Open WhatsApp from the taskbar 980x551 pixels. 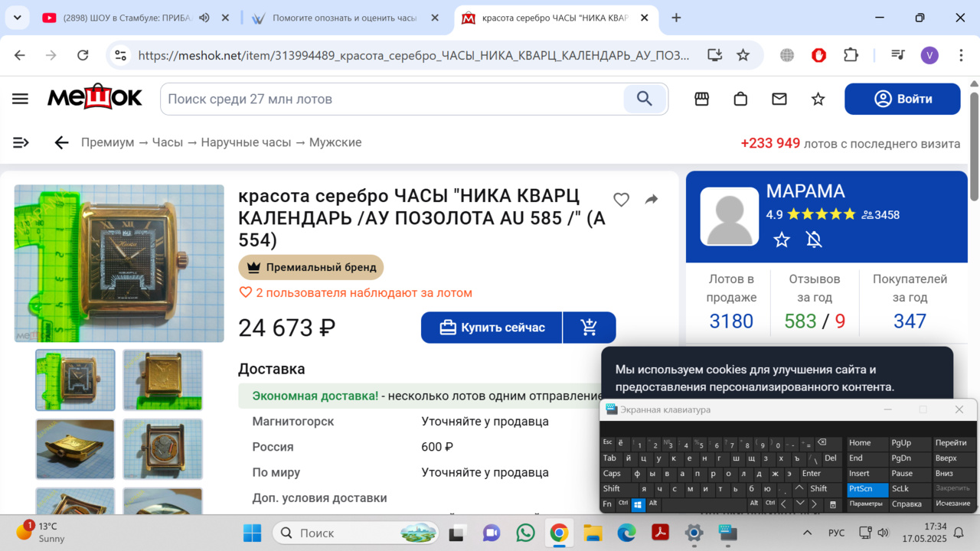point(525,533)
